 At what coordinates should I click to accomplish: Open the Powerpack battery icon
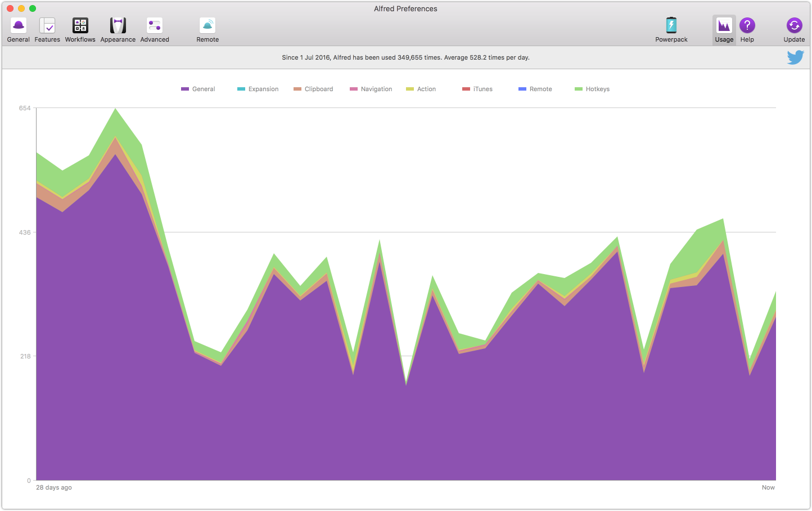671,25
